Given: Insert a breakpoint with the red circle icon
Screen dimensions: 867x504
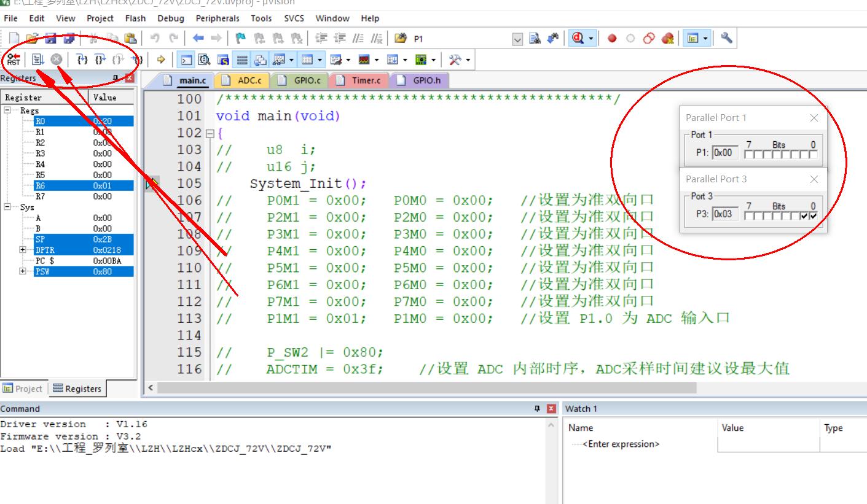Looking at the screenshot, I should click(612, 39).
